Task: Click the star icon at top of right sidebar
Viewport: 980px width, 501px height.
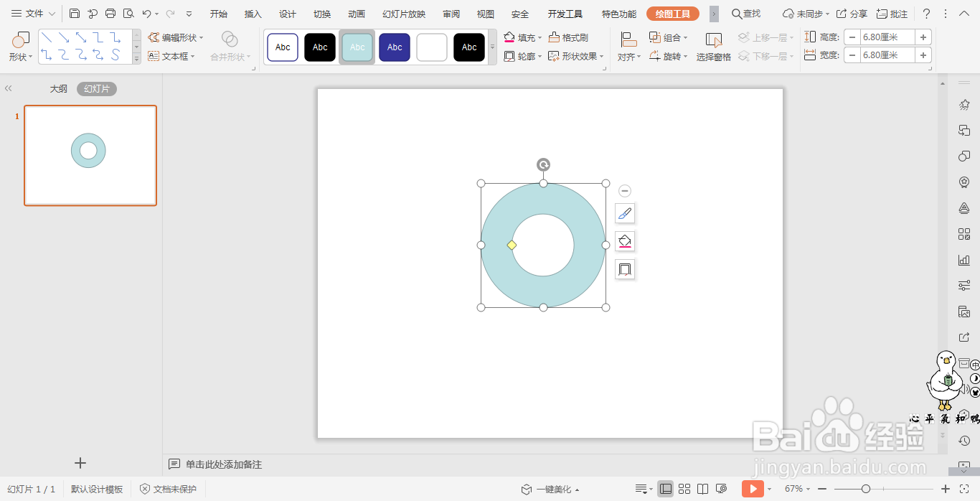Action: (x=964, y=105)
